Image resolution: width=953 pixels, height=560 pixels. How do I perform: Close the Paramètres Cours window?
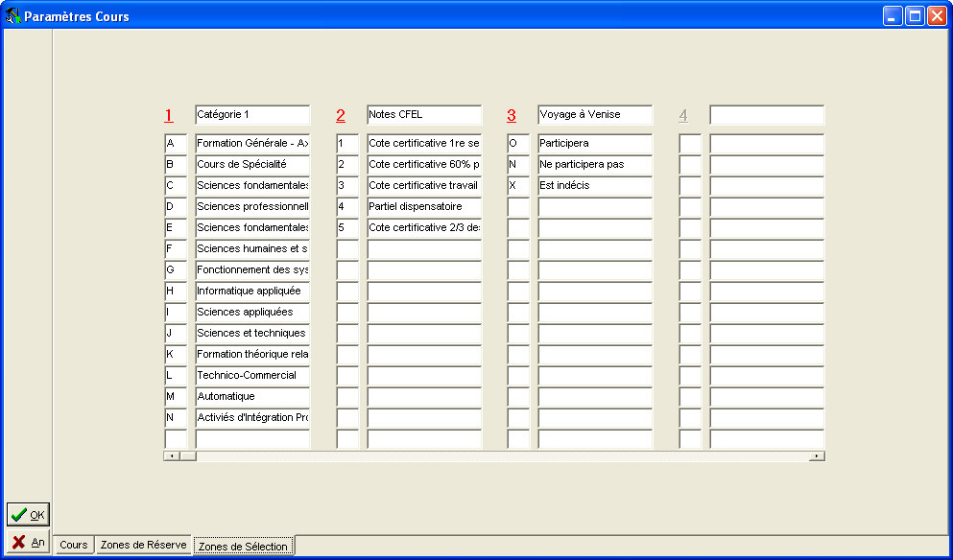pyautogui.click(x=937, y=15)
